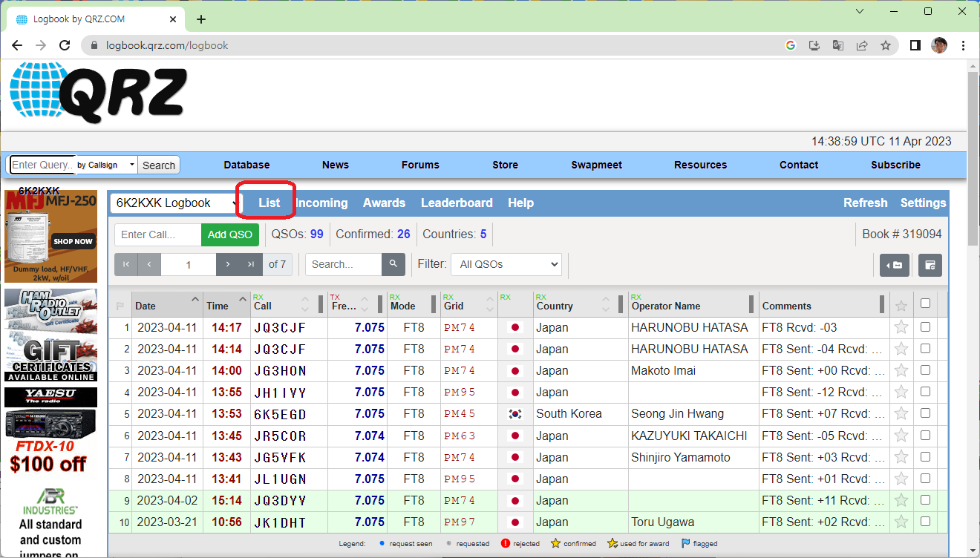Check the box for JG5VFK row
980x558 pixels.
click(925, 456)
